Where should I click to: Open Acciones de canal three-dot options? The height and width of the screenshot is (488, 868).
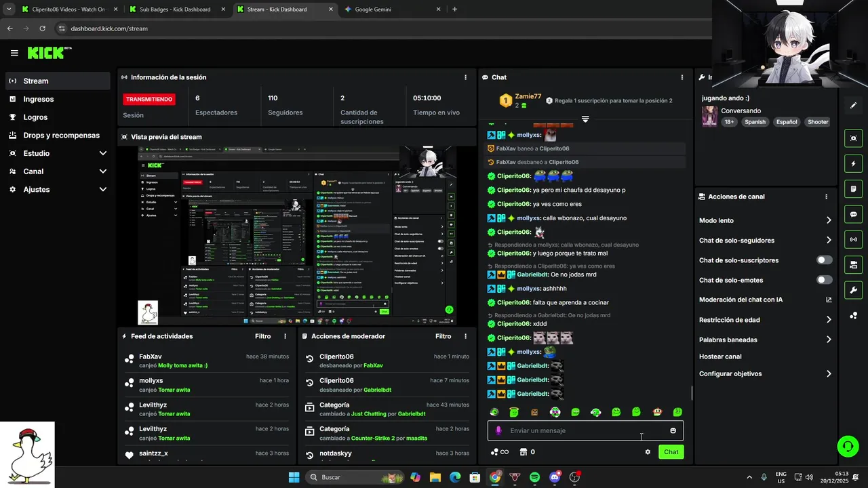pos(826,197)
